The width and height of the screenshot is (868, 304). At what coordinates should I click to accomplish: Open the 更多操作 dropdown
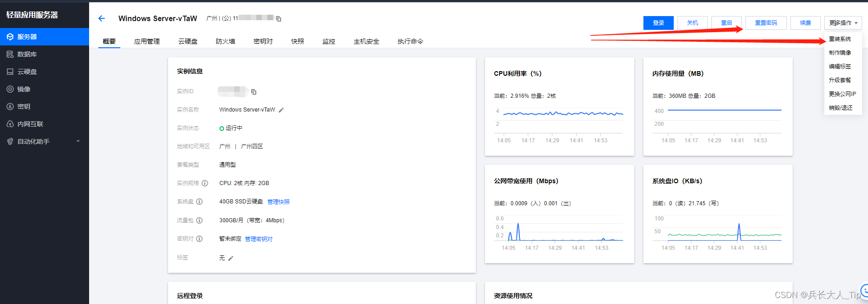pyautogui.click(x=843, y=23)
